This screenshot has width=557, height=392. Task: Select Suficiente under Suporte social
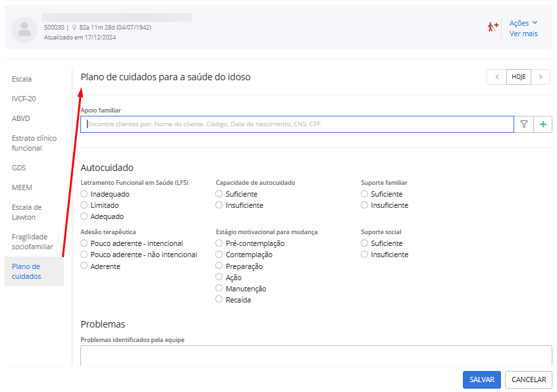click(364, 243)
